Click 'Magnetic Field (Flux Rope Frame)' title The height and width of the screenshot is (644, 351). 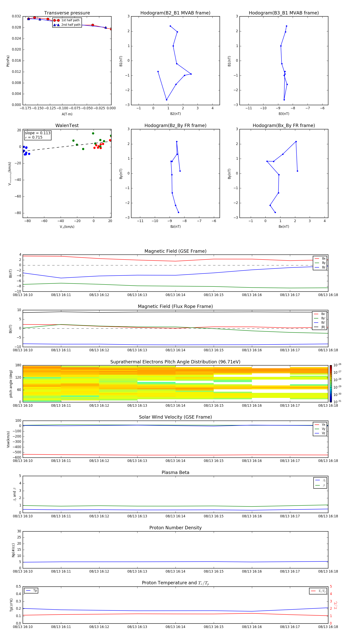pyautogui.click(x=175, y=307)
